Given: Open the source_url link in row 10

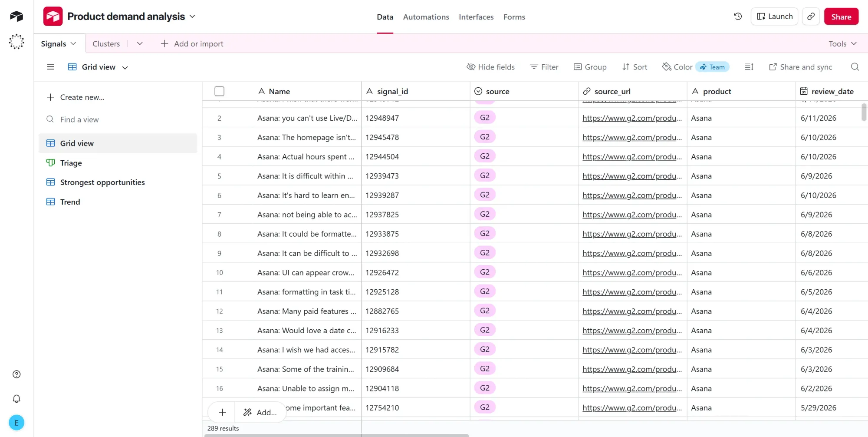Looking at the screenshot, I should tap(632, 273).
